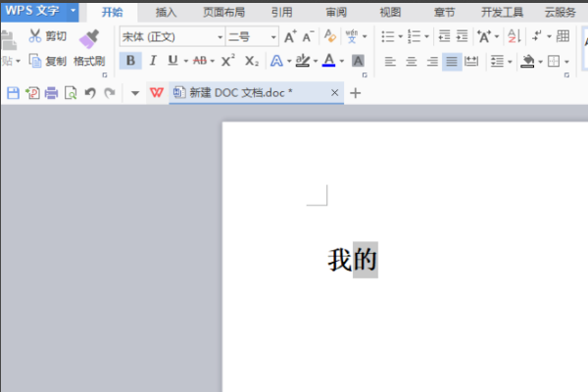
Task: Click the Print icon in quick toolbar
Action: [51, 93]
